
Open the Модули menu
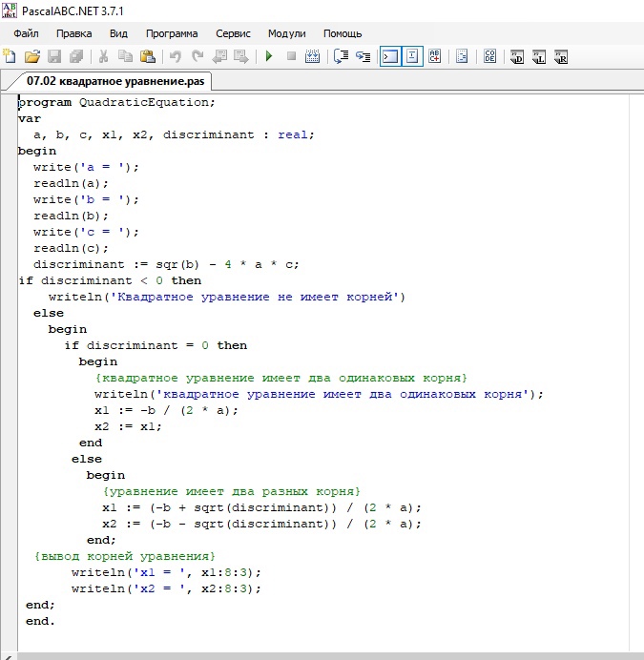[x=287, y=33]
